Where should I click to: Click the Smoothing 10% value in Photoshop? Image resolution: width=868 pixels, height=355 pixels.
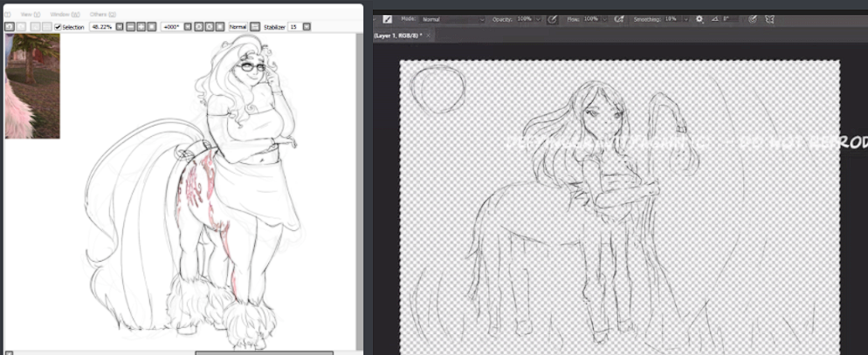(x=672, y=19)
